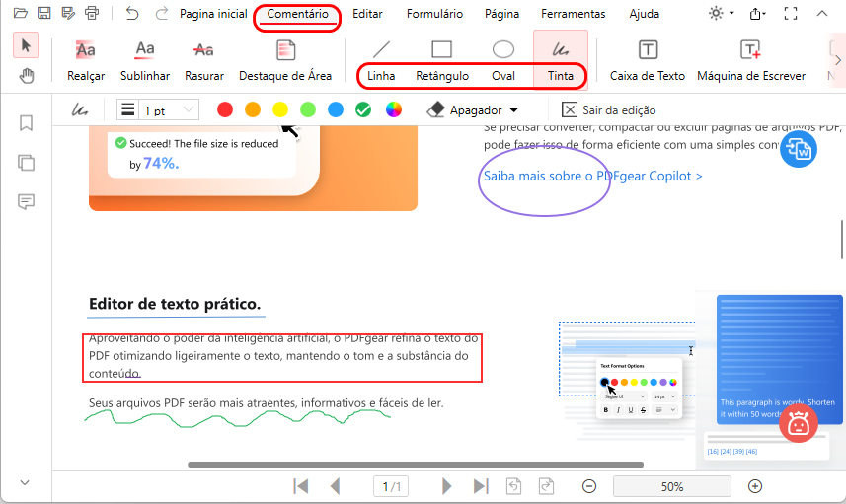Open the share menu

[757, 14]
